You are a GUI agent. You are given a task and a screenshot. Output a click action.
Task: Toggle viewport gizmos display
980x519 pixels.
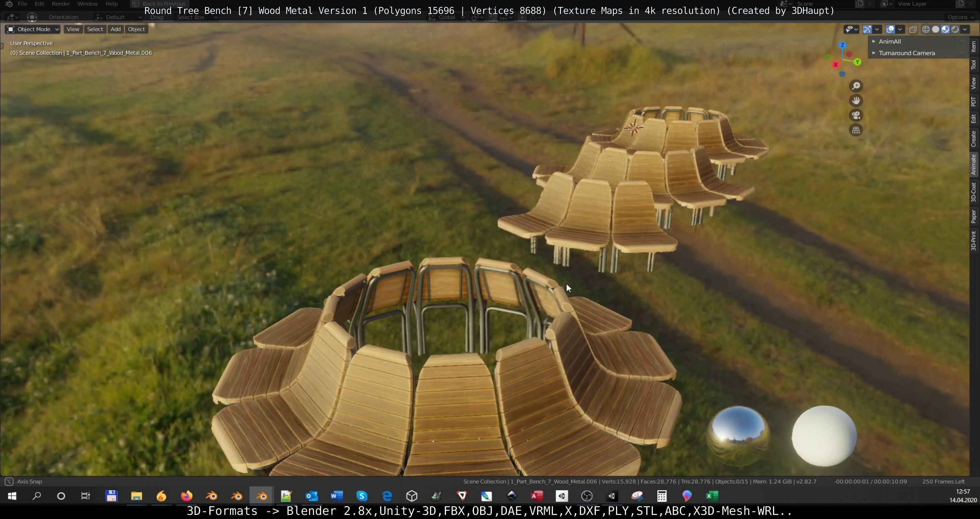click(x=867, y=29)
